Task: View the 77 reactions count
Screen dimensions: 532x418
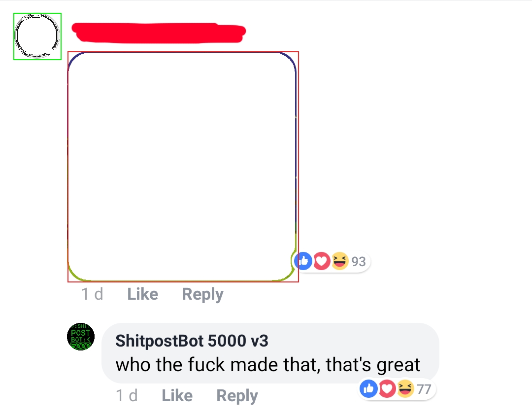Action: point(424,389)
